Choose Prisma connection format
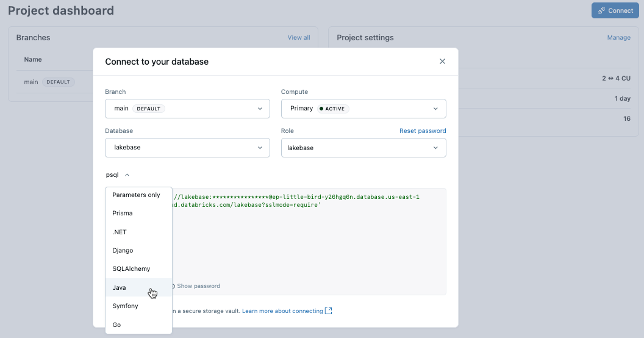The image size is (644, 338). coord(123,214)
